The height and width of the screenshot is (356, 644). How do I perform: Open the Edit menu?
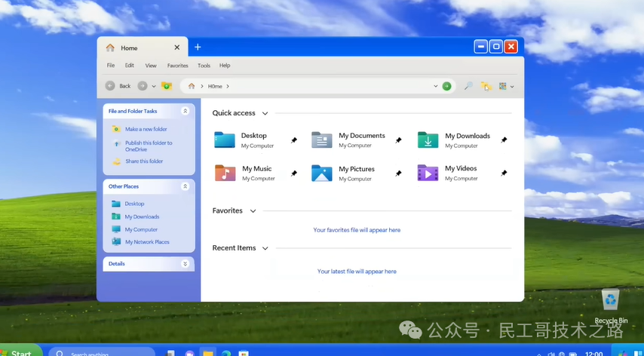(x=130, y=66)
